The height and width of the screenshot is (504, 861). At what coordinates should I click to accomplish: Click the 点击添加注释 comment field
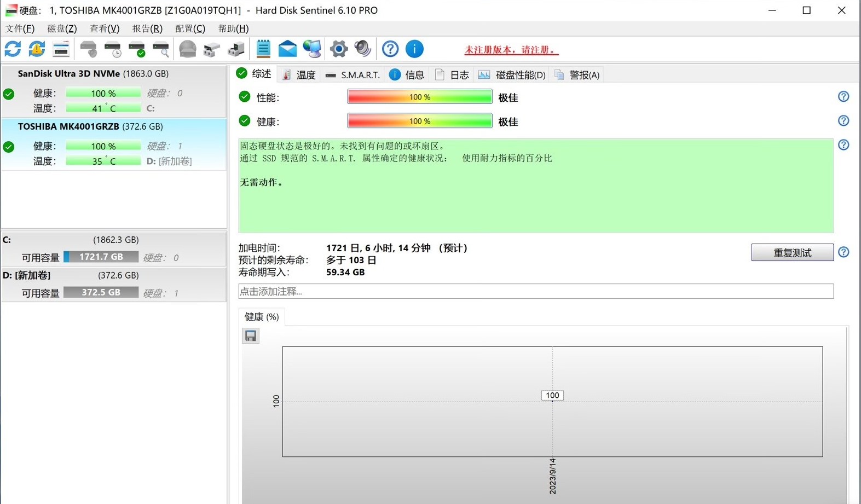click(x=536, y=291)
